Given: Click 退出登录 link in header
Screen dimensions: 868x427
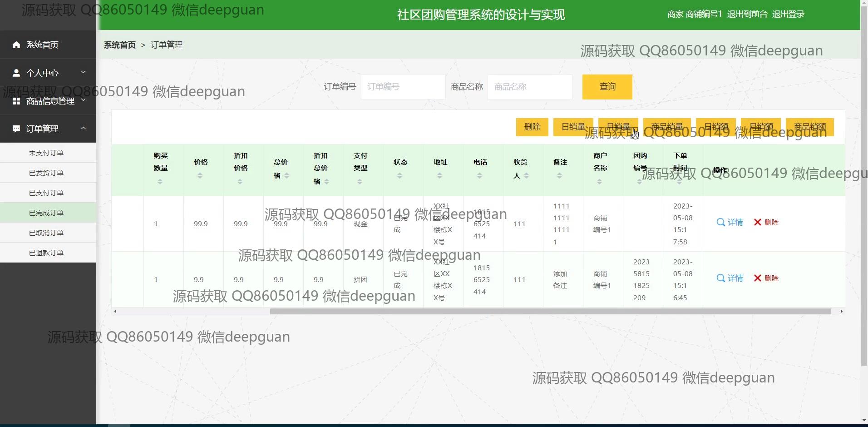Looking at the screenshot, I should click(x=788, y=14).
